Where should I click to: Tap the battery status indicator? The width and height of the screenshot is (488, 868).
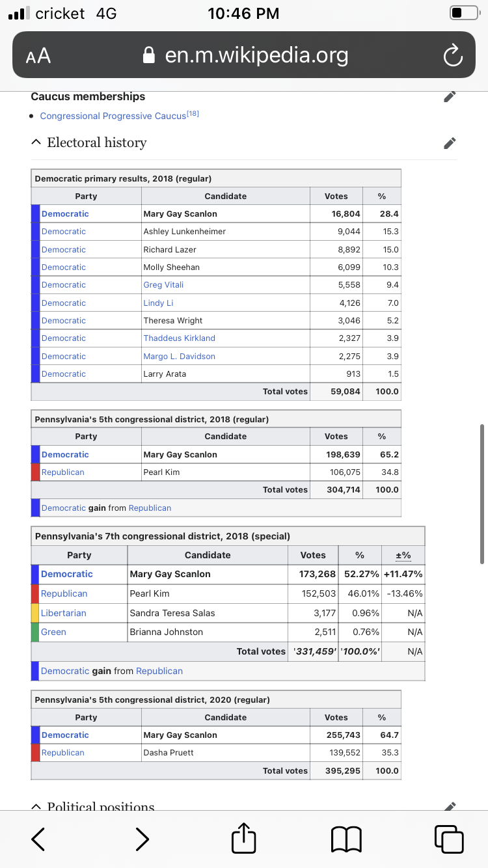[x=465, y=13]
